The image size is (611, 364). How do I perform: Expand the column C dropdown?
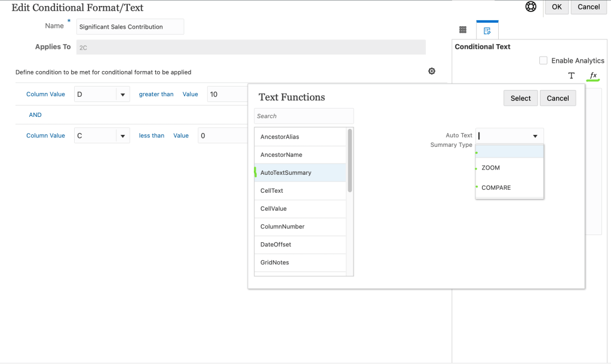click(122, 136)
